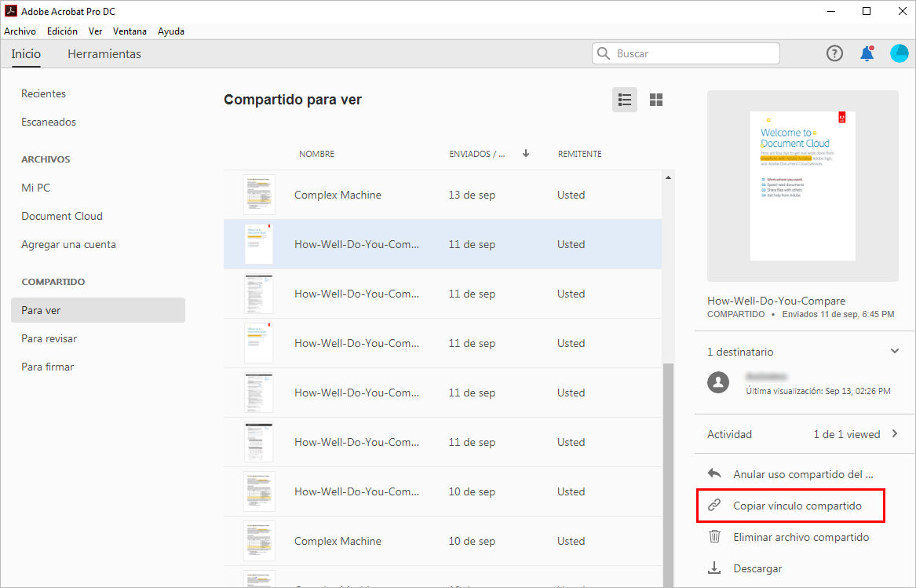Open Mi PC files

[35, 188]
